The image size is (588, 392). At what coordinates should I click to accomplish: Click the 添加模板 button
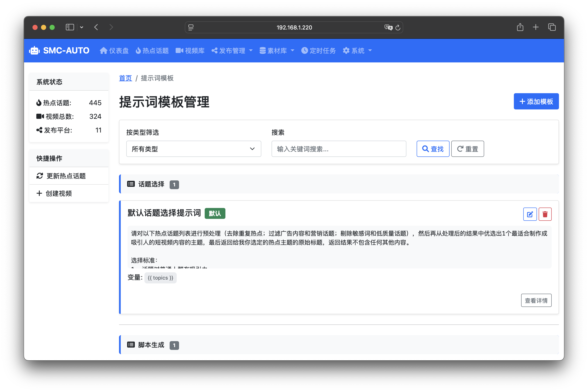[x=536, y=101]
